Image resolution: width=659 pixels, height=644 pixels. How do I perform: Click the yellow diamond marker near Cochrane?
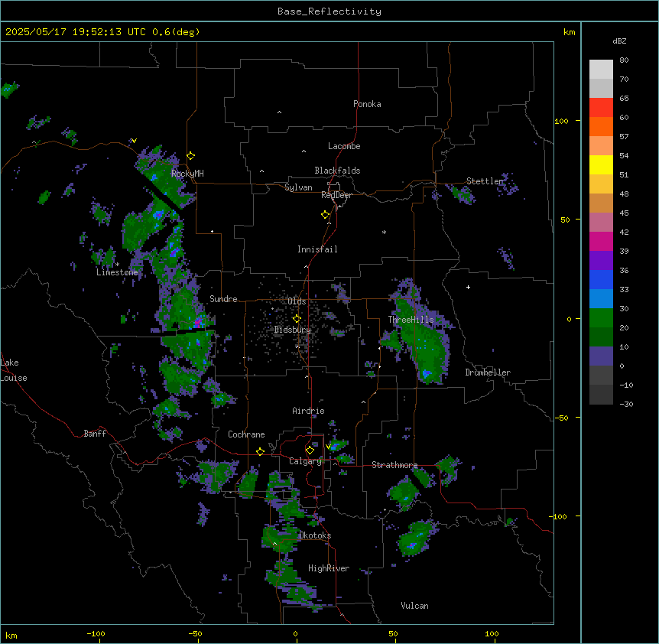(x=260, y=451)
